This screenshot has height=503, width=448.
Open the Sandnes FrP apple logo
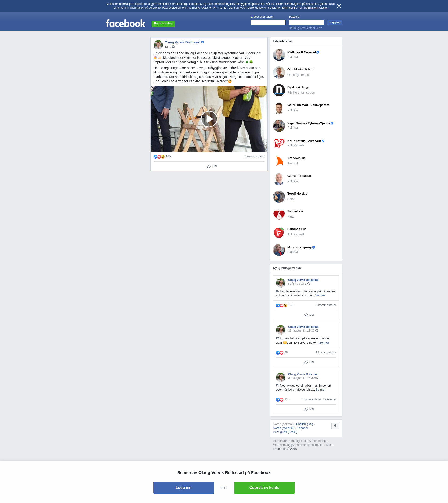(x=279, y=232)
